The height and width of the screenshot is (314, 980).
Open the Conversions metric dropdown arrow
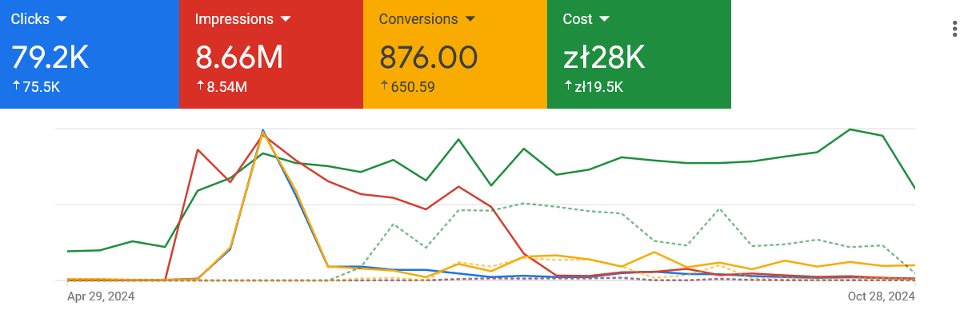(x=470, y=19)
